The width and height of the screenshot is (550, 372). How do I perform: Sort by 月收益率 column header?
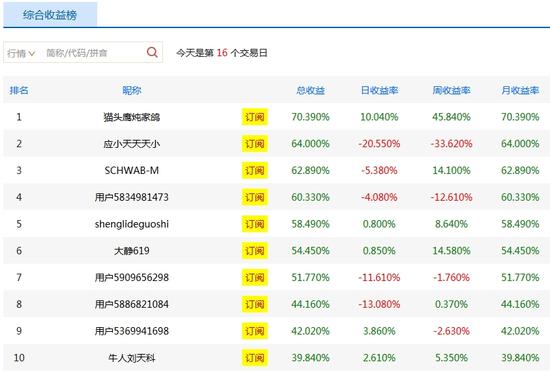[x=520, y=90]
